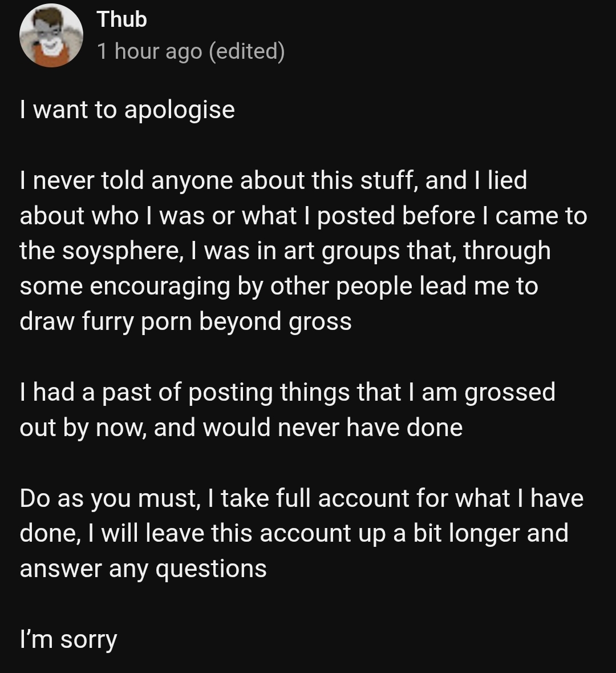Viewport: 616px width, 673px height.
Task: Click the phrase "beyond gross"
Action: coord(275,321)
